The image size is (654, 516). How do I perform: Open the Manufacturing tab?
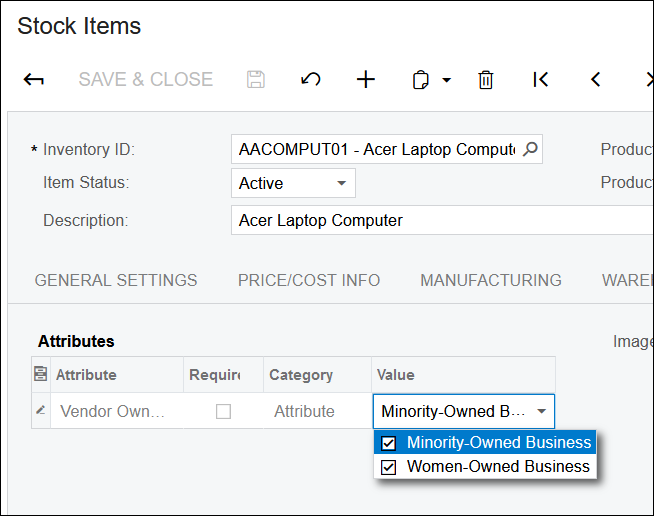pyautogui.click(x=491, y=280)
